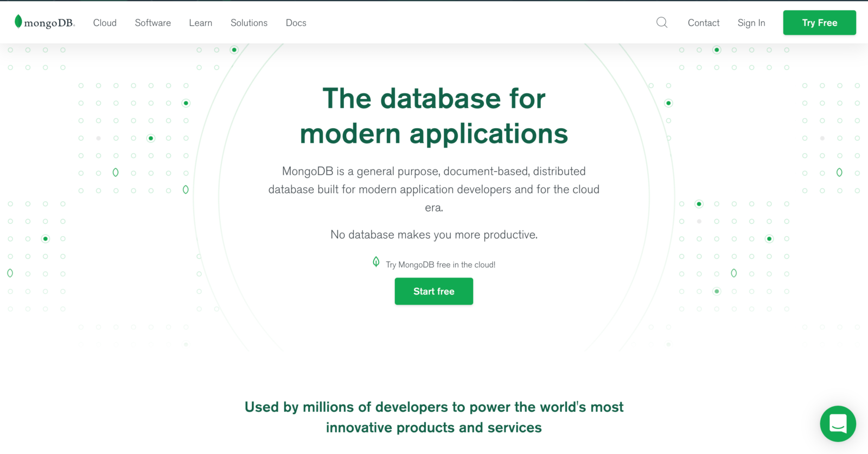Click 'No database makes you more productive.' text
This screenshot has width=868, height=454.
(434, 235)
